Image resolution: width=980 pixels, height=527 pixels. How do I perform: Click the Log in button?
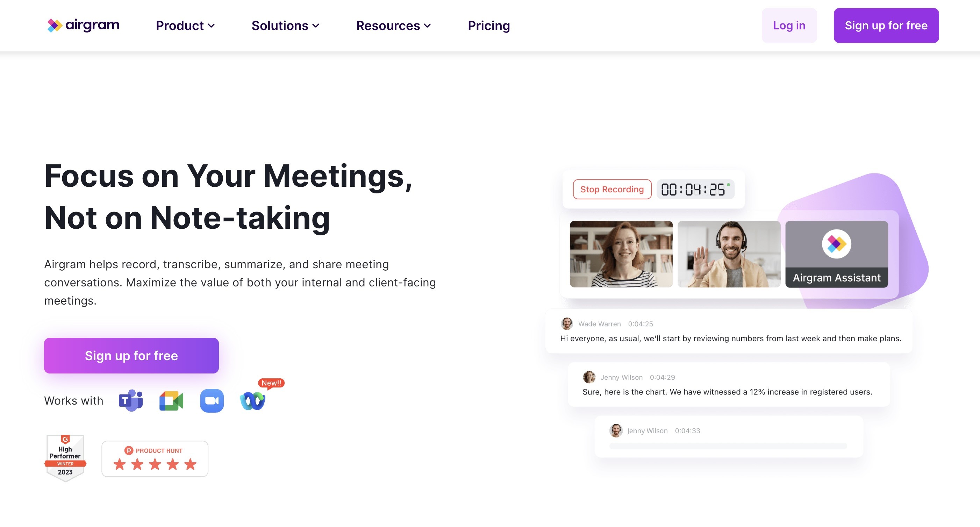789,26
